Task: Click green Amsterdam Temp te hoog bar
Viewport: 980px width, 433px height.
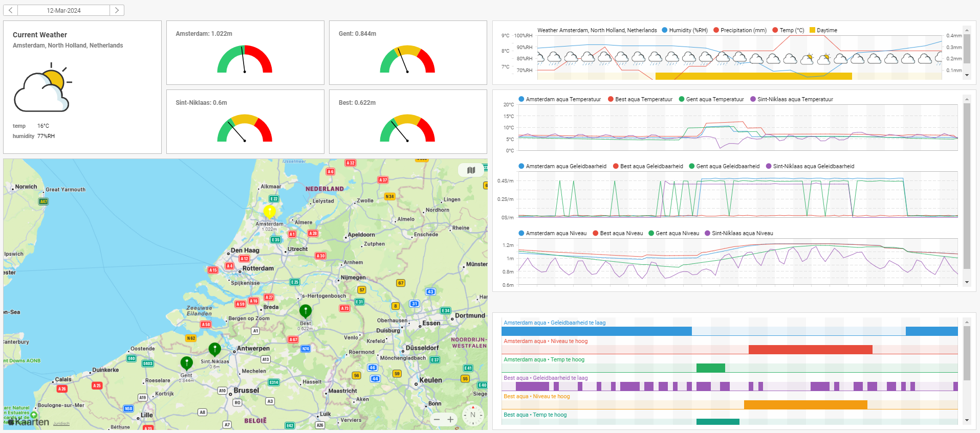Action: (711, 368)
